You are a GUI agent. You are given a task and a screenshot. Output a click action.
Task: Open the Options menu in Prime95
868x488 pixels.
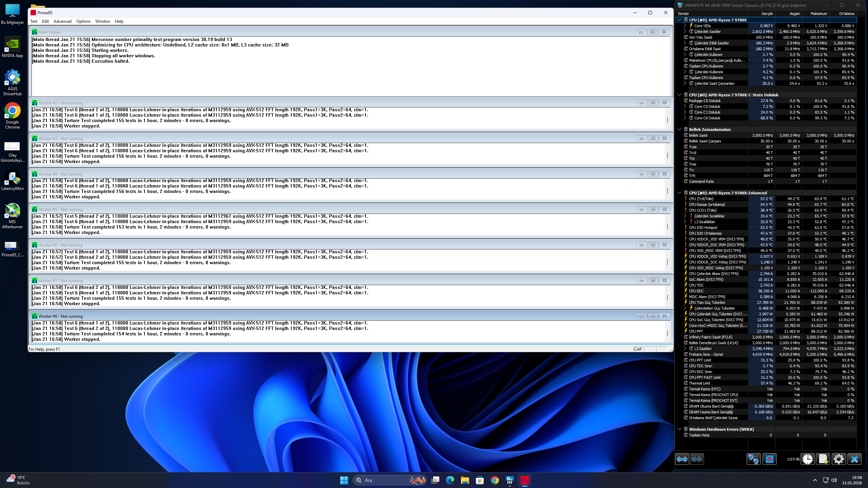[83, 21]
